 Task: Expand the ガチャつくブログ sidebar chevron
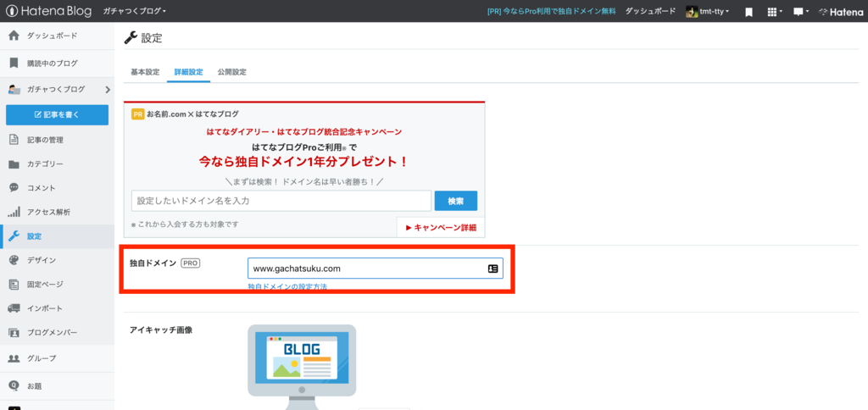108,89
